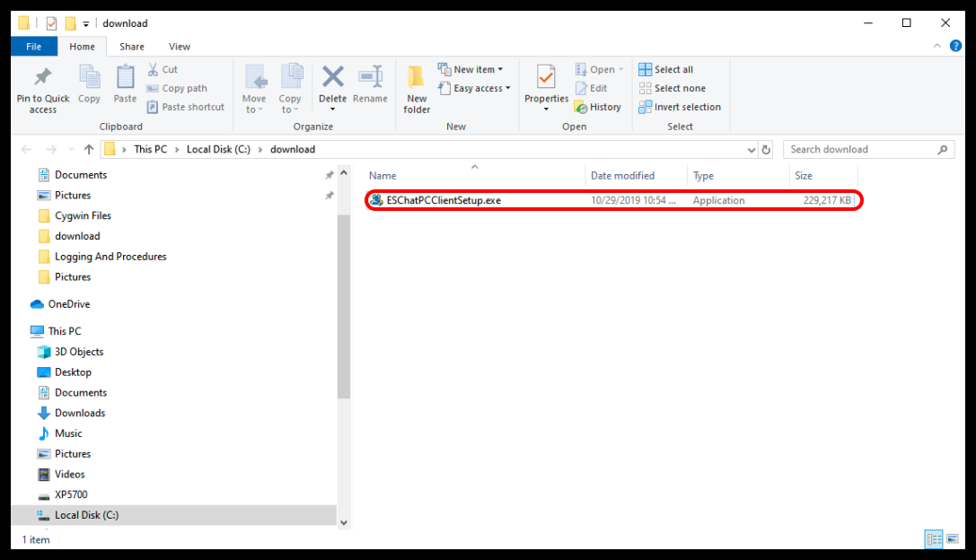Image resolution: width=976 pixels, height=560 pixels.
Task: Open the File tab
Action: [x=34, y=47]
